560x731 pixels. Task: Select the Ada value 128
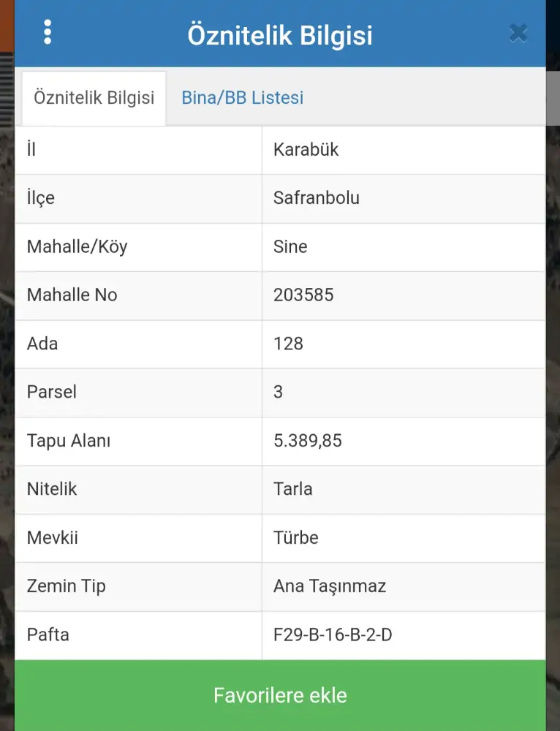coord(288,344)
